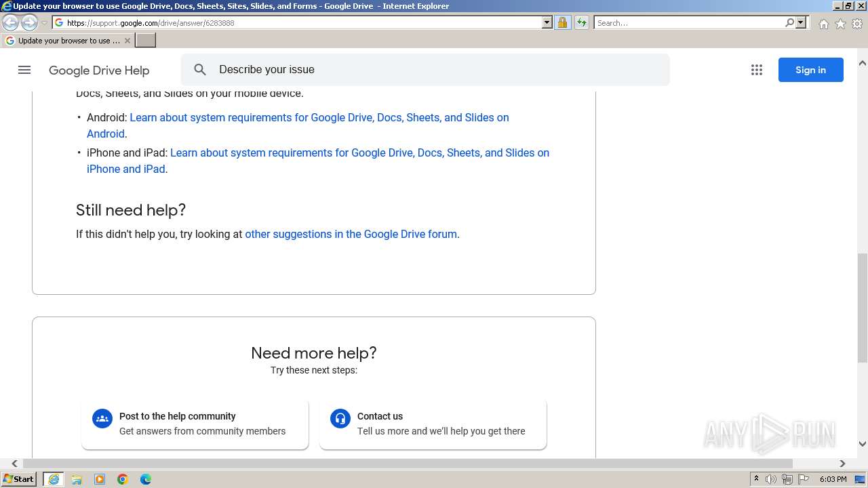Click Internet Explorer taskbar icon

[54, 479]
